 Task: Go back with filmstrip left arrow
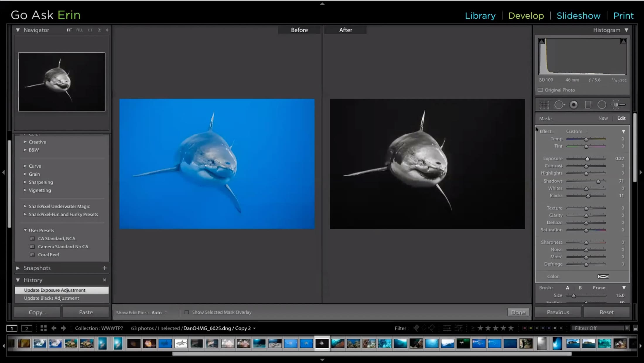click(54, 328)
